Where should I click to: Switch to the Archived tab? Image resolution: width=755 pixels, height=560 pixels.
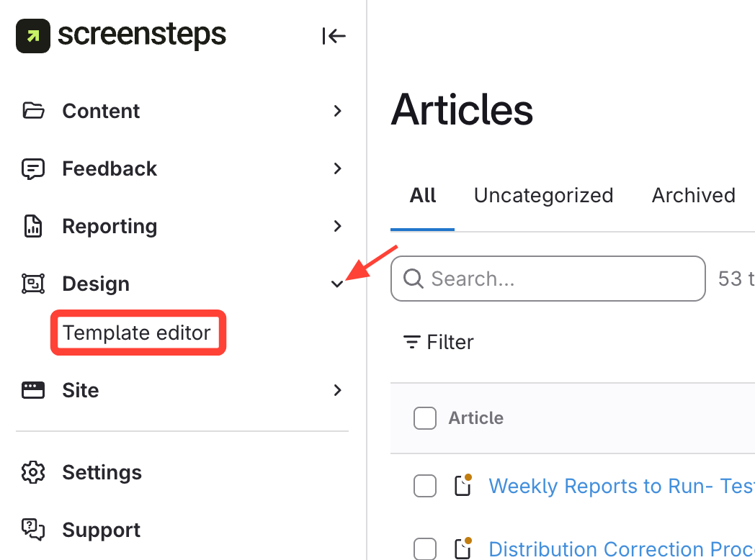pyautogui.click(x=693, y=195)
